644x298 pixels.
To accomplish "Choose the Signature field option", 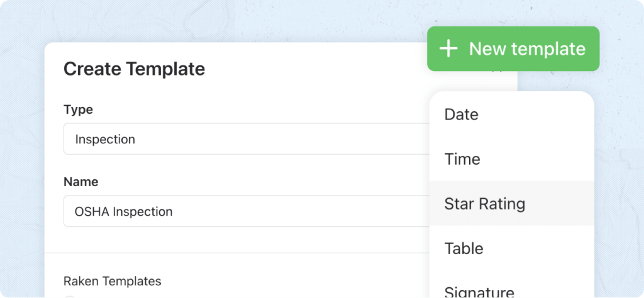I will pyautogui.click(x=479, y=292).
